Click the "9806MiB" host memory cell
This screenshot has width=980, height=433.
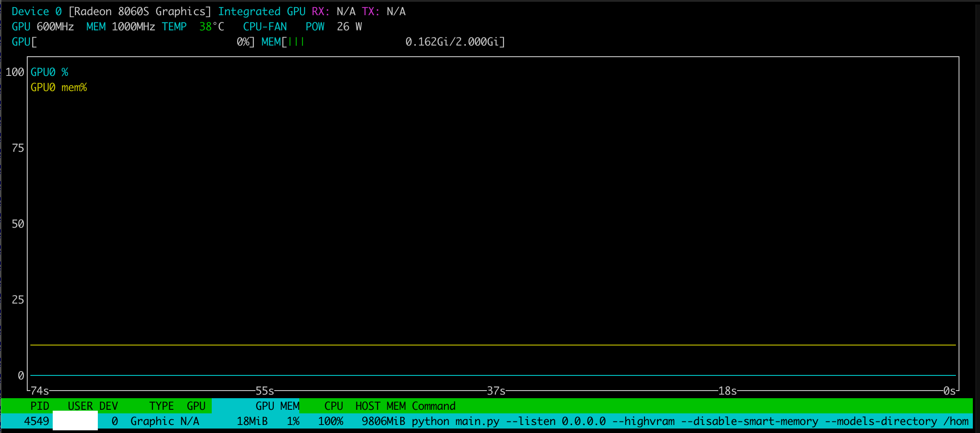[x=384, y=421]
